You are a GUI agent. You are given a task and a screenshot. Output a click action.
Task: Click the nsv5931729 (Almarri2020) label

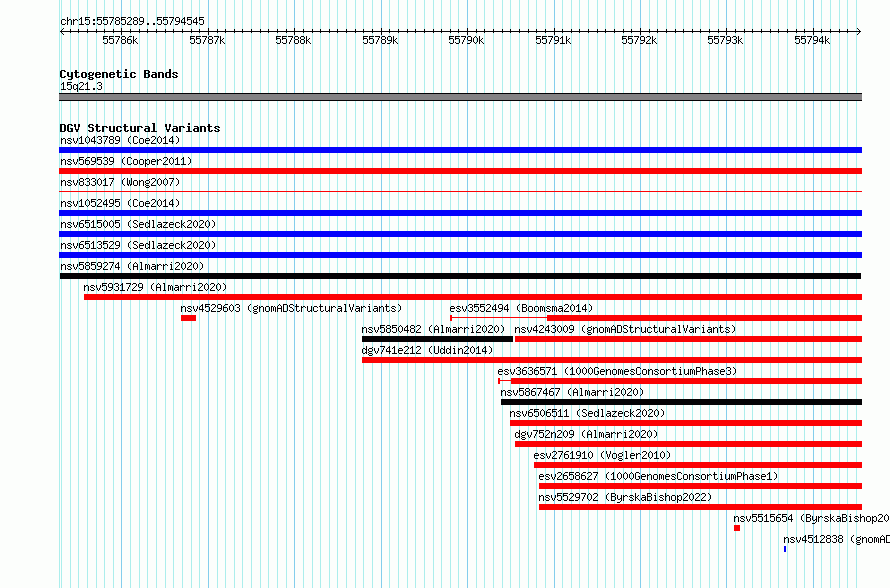coord(155,287)
